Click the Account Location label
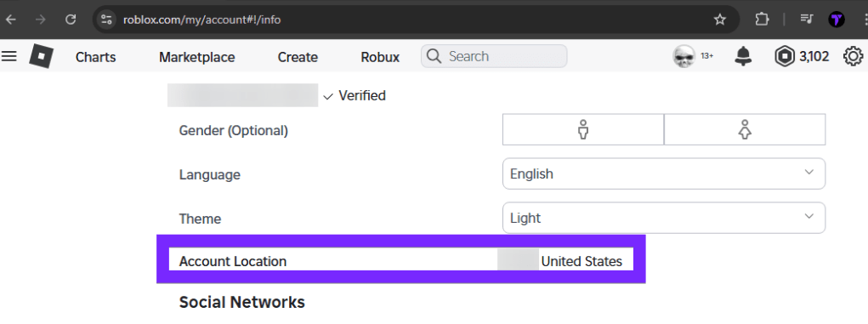This screenshot has height=324, width=868. (x=233, y=261)
